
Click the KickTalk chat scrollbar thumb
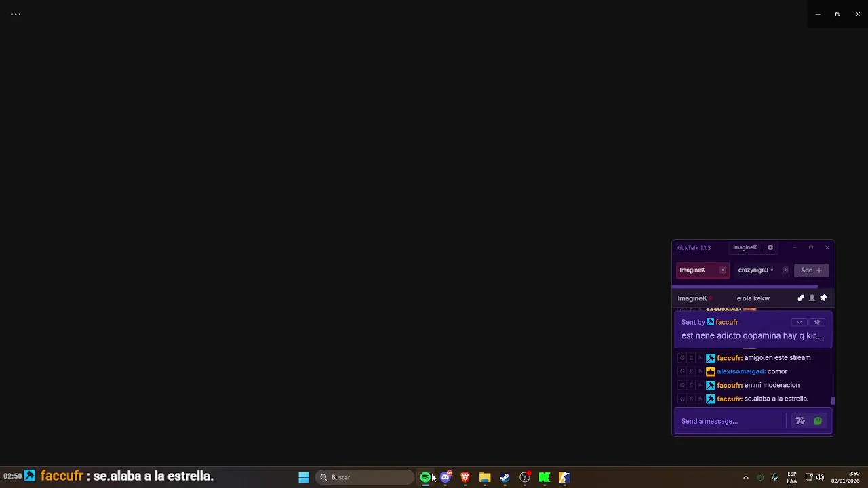(833, 401)
